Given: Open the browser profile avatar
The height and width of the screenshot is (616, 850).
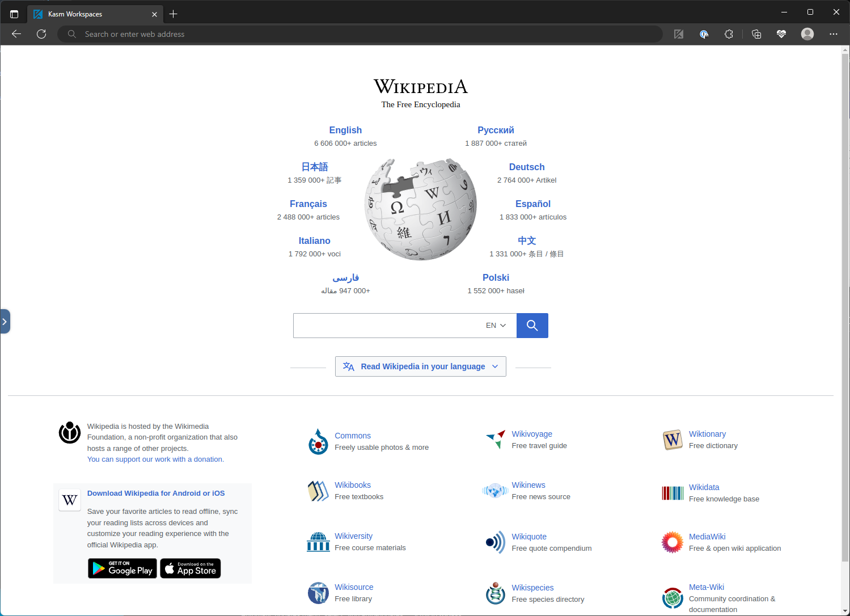Looking at the screenshot, I should pos(807,34).
